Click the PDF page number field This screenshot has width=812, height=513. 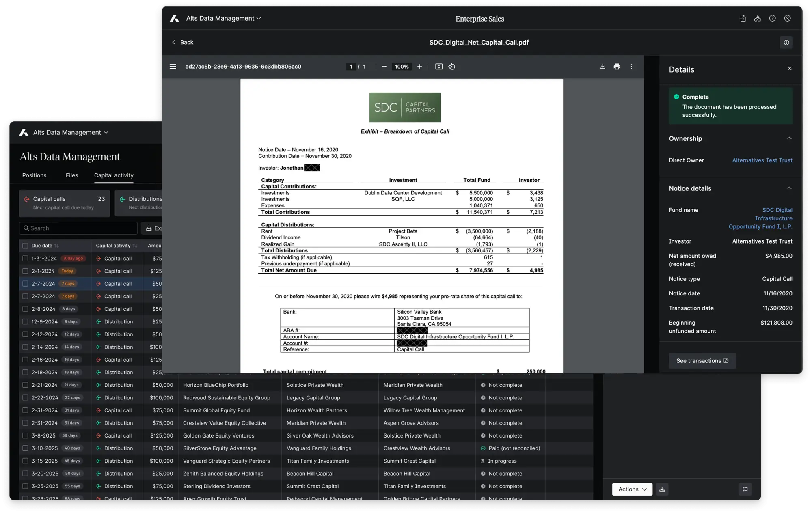(351, 67)
